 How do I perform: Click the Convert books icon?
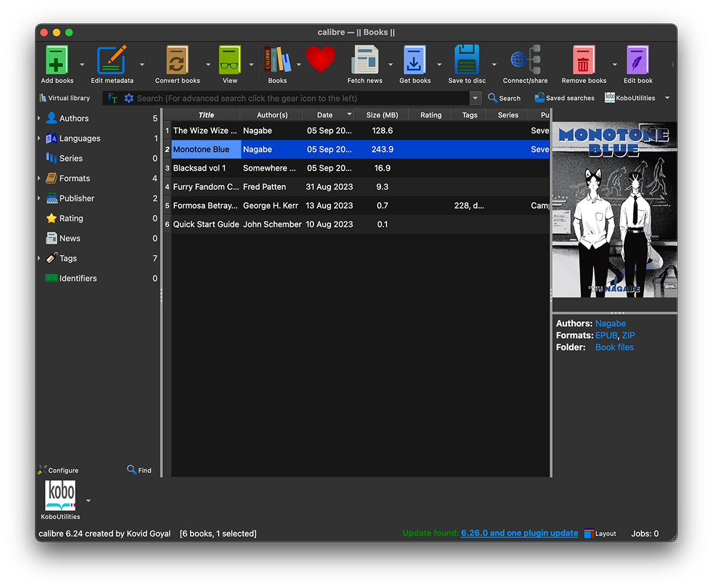click(x=177, y=60)
